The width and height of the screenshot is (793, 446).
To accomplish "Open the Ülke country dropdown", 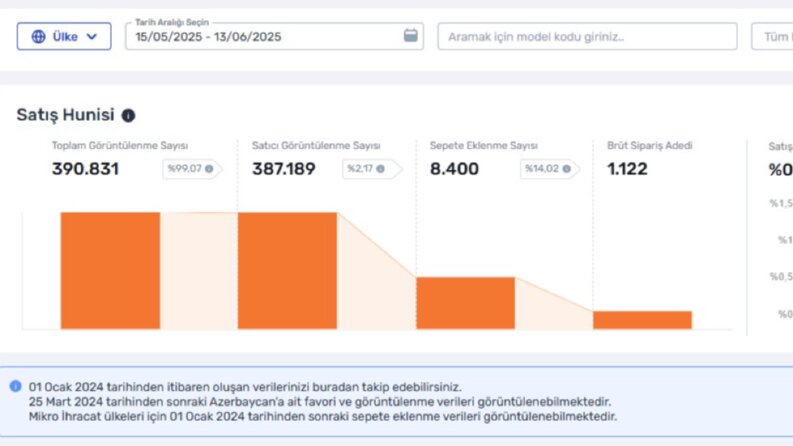I will (x=64, y=36).
